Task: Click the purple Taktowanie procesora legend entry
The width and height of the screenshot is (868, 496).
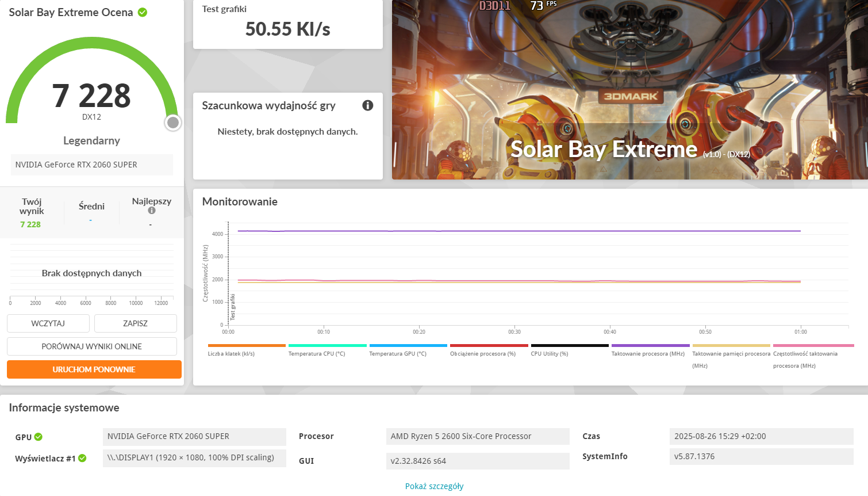Action: point(648,353)
